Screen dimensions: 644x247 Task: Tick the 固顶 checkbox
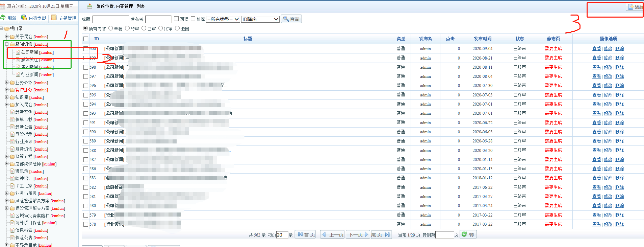coord(176,19)
